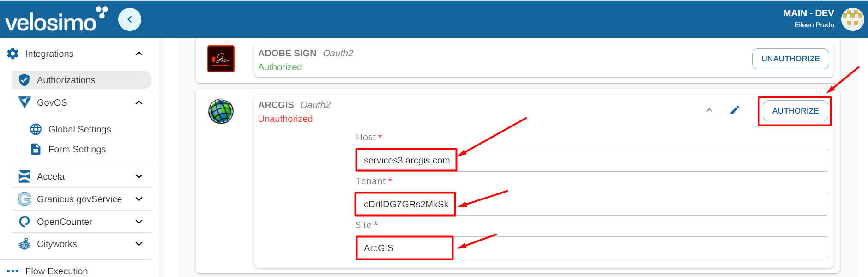Click the Host field with services3.arcgis.com
The image size is (868, 277).
click(x=592, y=160)
